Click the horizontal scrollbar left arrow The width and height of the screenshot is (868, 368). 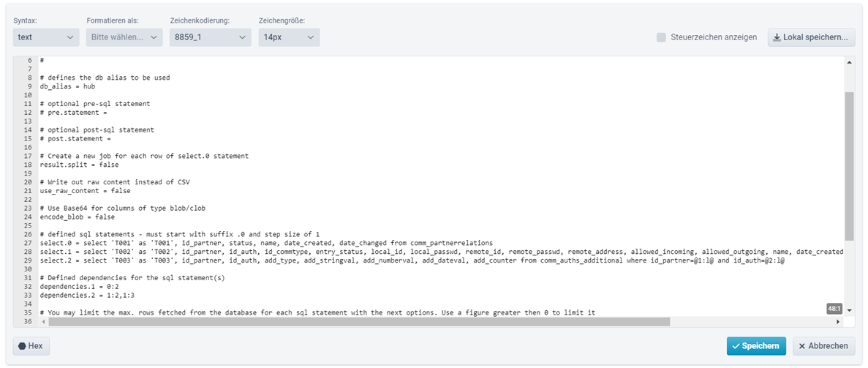click(x=43, y=322)
